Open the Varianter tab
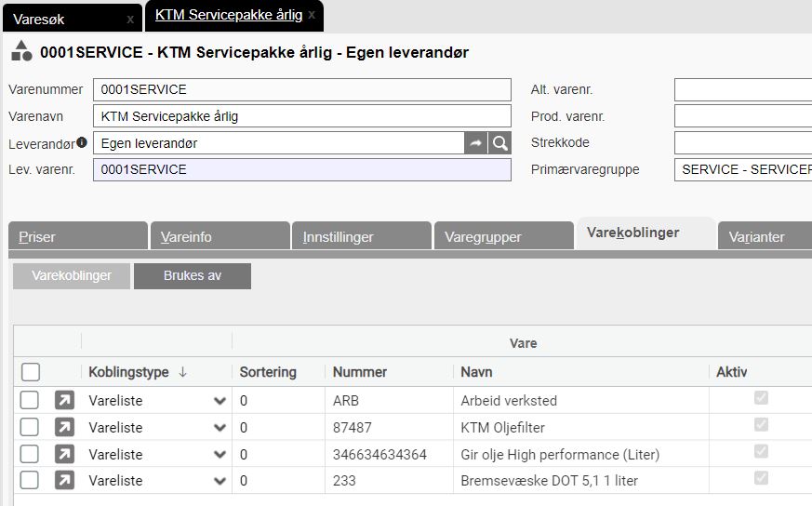812x506 pixels. 765,236
